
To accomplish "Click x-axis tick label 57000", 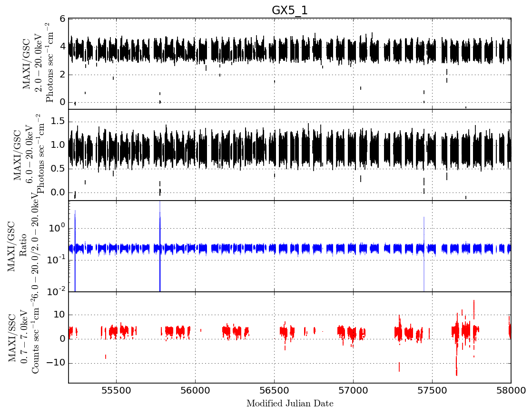I will [x=353, y=391].
